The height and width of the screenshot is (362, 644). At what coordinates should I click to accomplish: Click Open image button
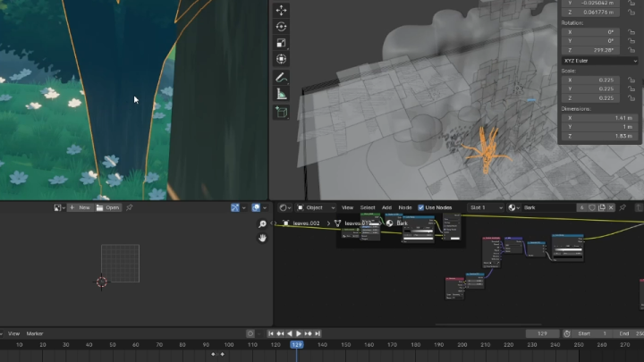pyautogui.click(x=108, y=207)
